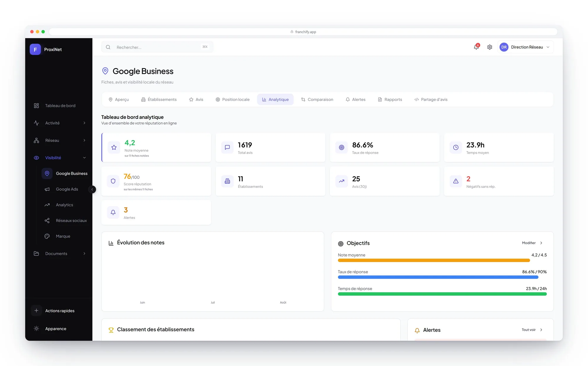The height and width of the screenshot is (366, 588).
Task: Click the ProxiNet logo icon
Action: tap(35, 49)
